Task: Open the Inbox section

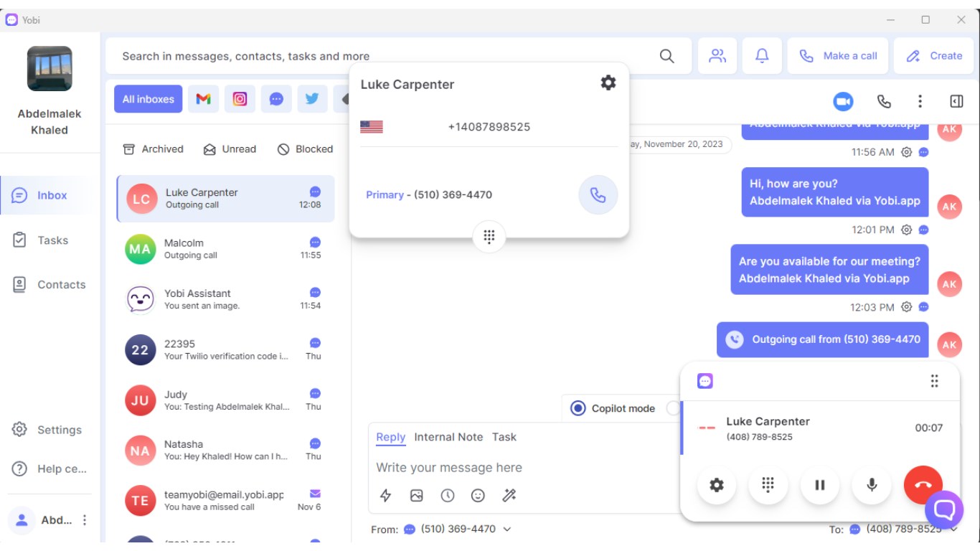Action: click(50, 195)
